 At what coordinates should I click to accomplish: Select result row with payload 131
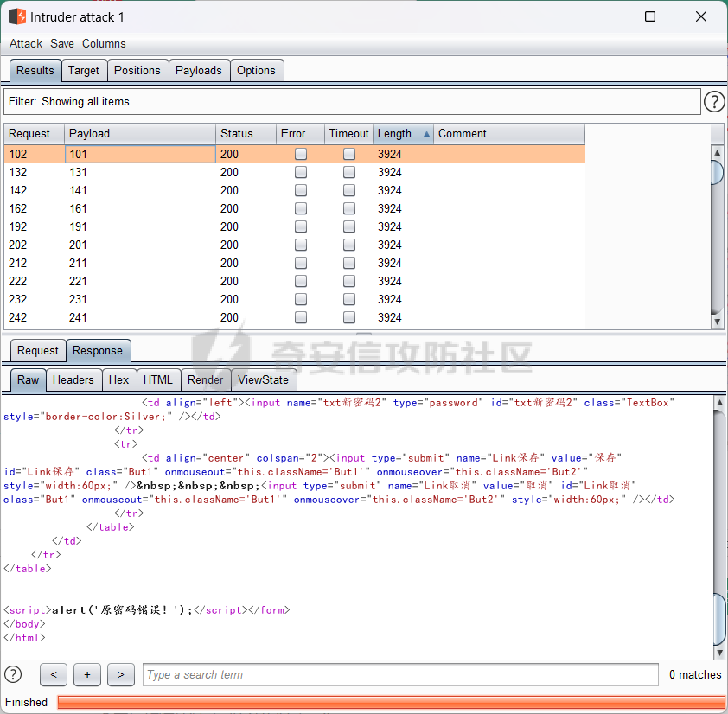(x=294, y=172)
